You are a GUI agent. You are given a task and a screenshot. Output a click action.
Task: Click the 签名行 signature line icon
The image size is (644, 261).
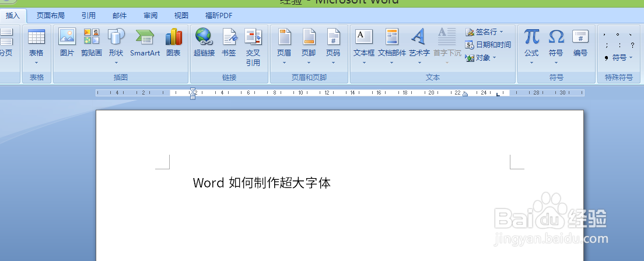[470, 32]
